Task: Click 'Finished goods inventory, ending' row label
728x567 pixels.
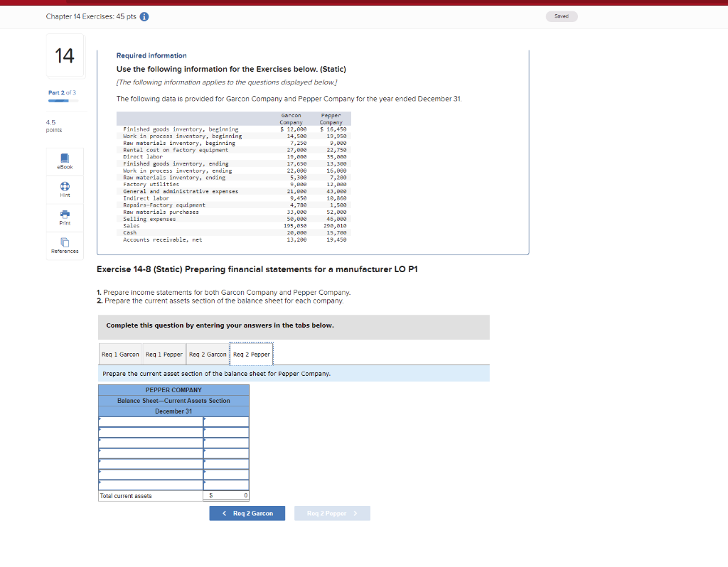Action: 176,164
